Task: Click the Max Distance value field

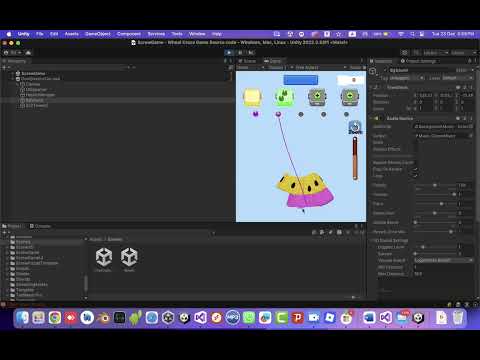Action: [x=443, y=274]
